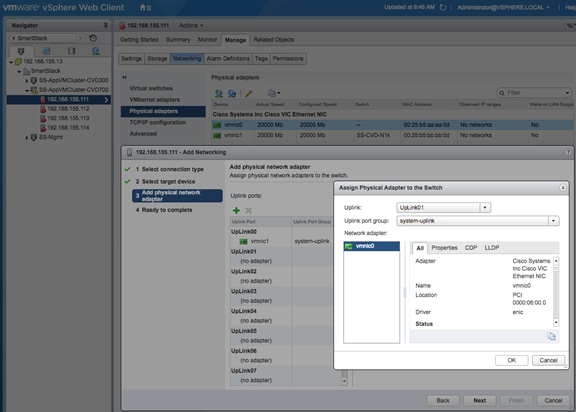Click the edit adapter pencil icon
Viewport: 576px width, 412px height.
tap(249, 93)
